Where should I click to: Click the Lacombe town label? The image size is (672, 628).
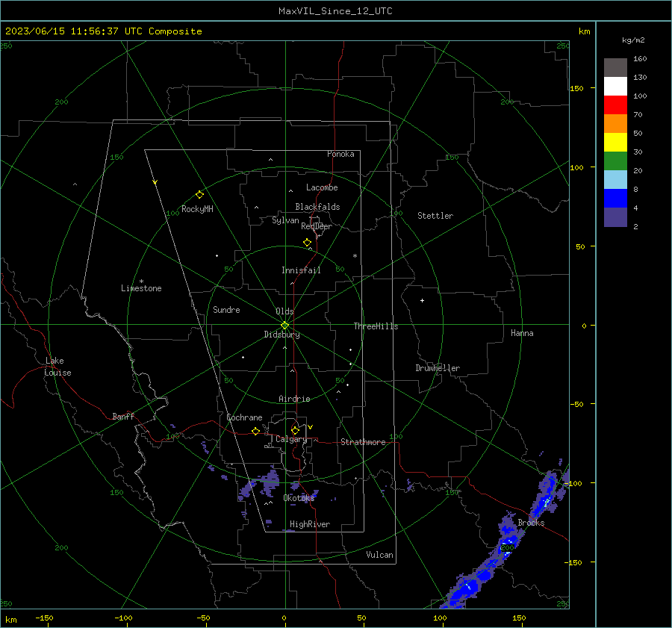pos(322,187)
